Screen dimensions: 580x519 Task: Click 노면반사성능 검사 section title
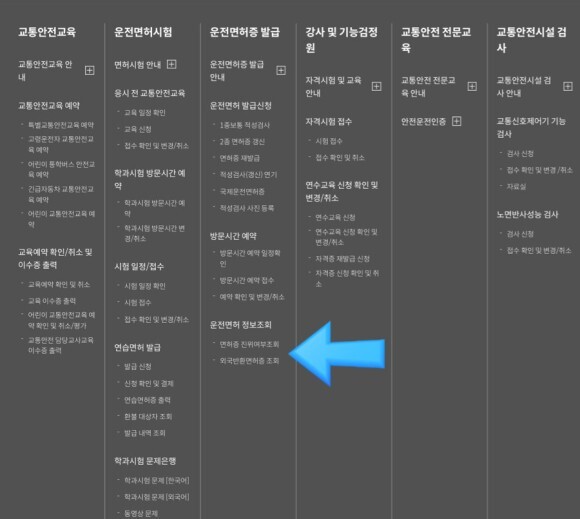(x=527, y=215)
